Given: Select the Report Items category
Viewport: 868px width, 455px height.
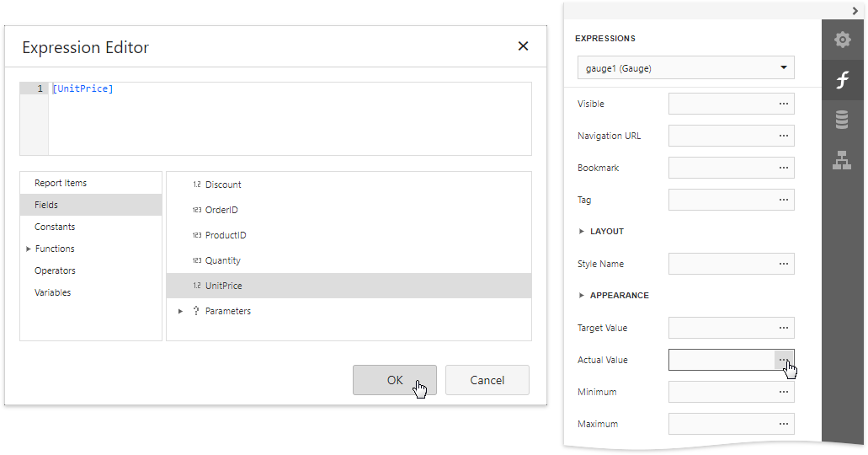Looking at the screenshot, I should tap(61, 183).
